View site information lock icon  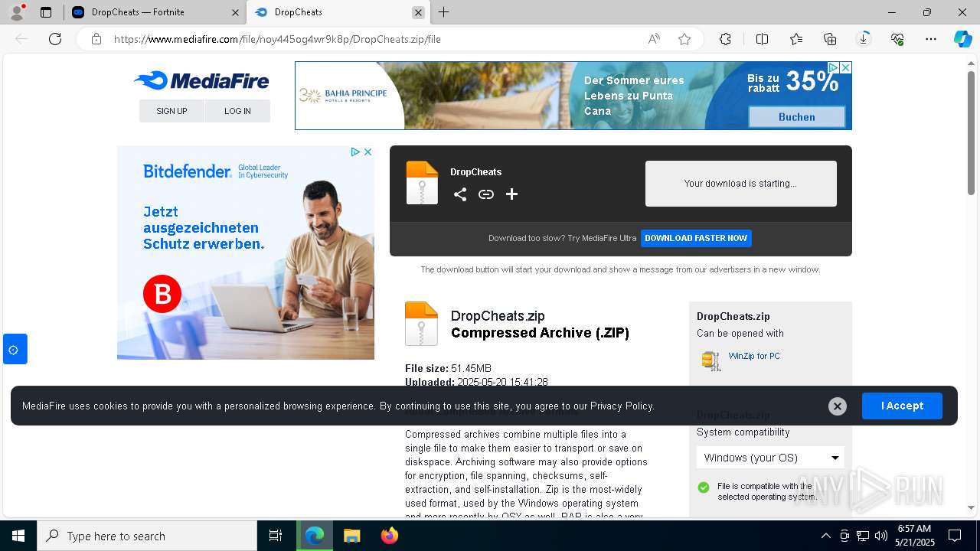tap(96, 39)
